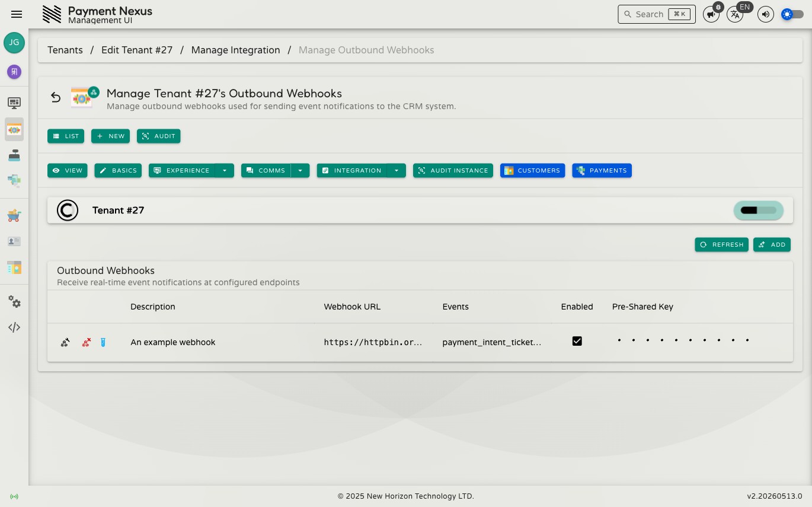Click the yellow catalog layout sidebar icon
This screenshot has width=812, height=507.
pos(14,267)
